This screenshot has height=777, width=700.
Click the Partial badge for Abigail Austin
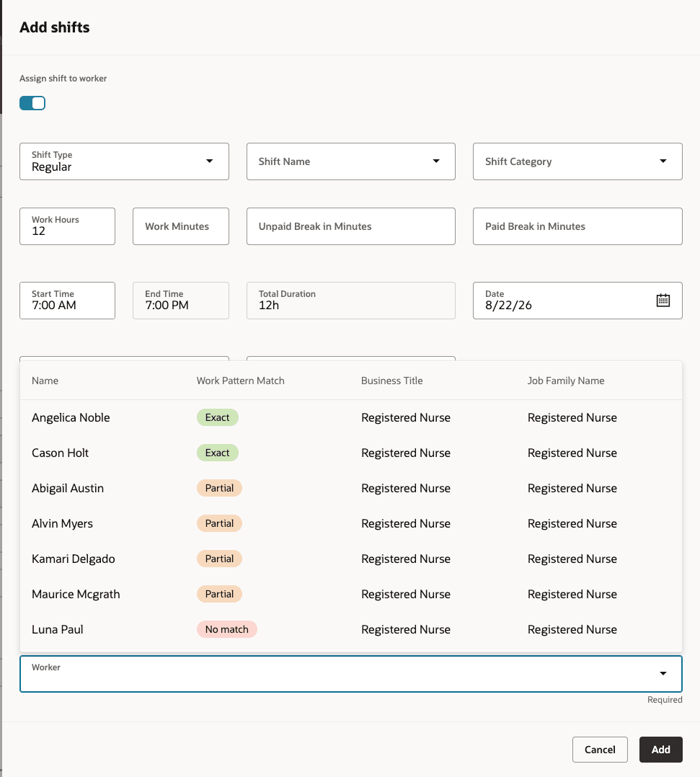[219, 488]
